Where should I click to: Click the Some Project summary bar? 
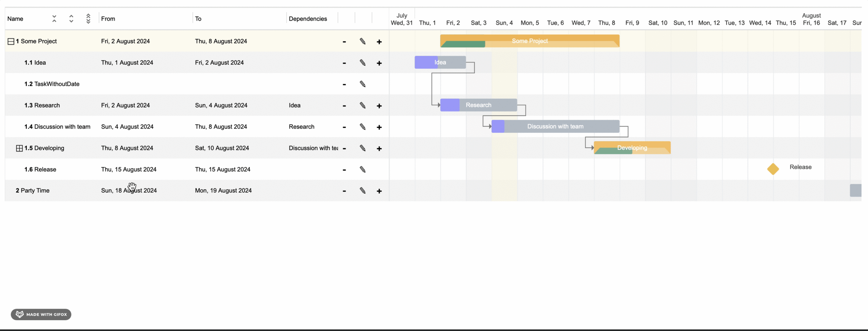[530, 41]
